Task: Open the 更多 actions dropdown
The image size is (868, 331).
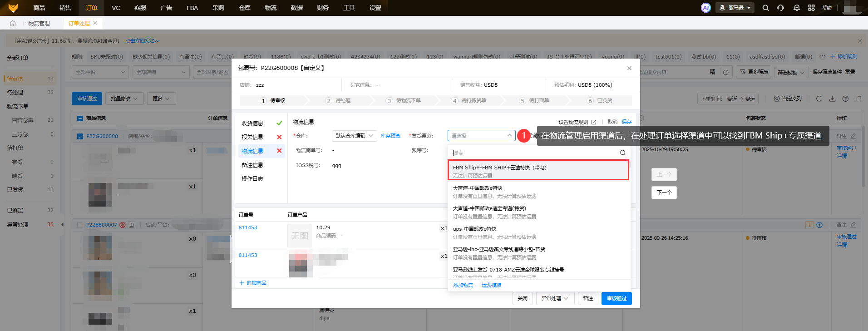Action: pos(161,99)
